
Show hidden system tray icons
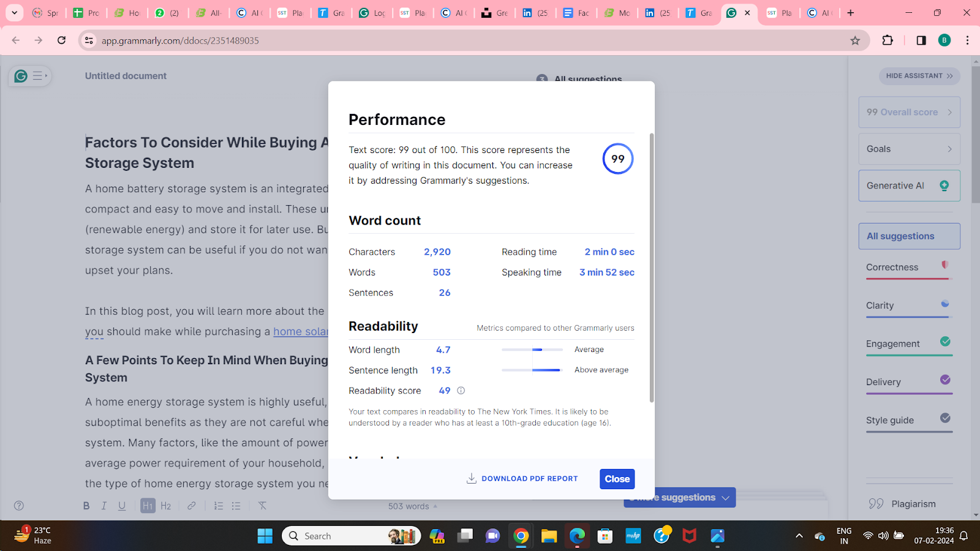click(x=799, y=536)
